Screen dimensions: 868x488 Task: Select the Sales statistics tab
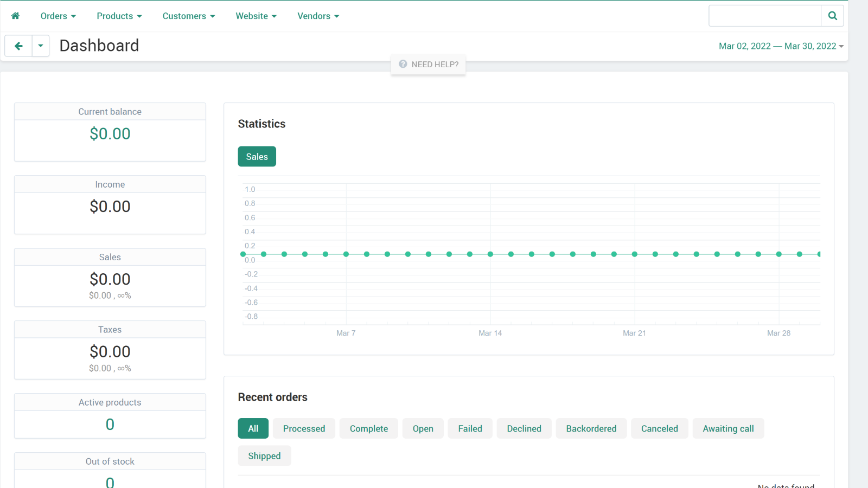[257, 157]
